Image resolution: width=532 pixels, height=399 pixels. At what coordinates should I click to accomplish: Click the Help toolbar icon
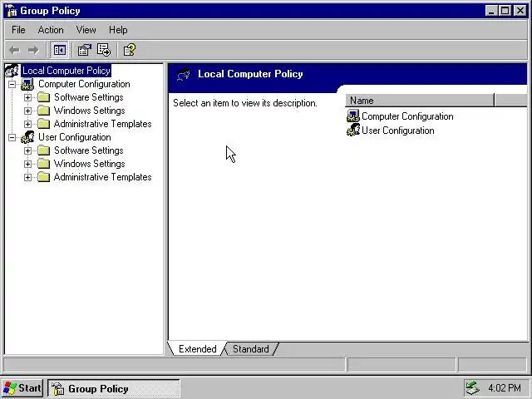(130, 50)
